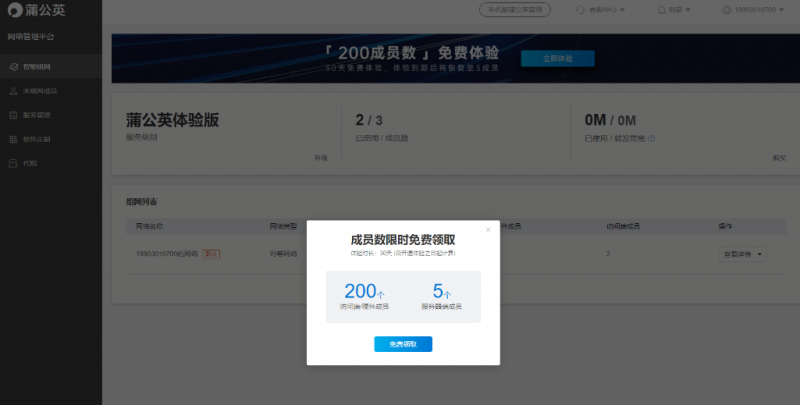Click the 软件定制 grid icon
800x405 pixels.
(x=14, y=139)
